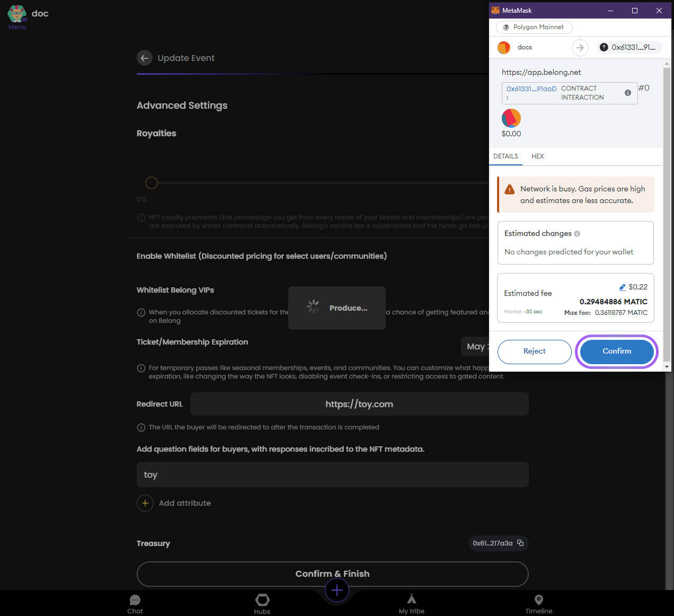Screen dimensions: 674x616
Task: Minimize the MetaMask window
Action: (610, 11)
